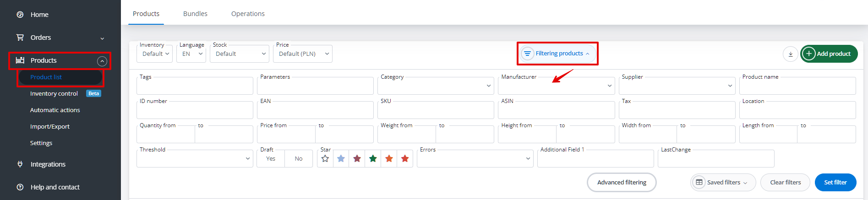Click the EAN input field
The image size is (868, 200).
(315, 110)
